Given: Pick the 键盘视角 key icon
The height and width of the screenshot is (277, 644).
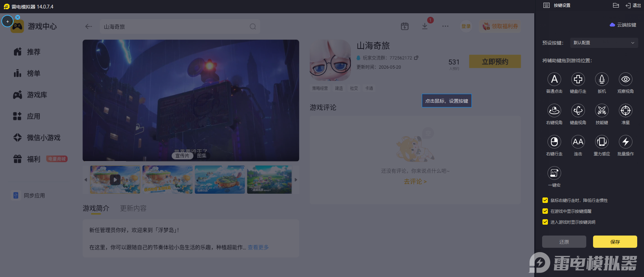Looking at the screenshot, I should coord(578,110).
